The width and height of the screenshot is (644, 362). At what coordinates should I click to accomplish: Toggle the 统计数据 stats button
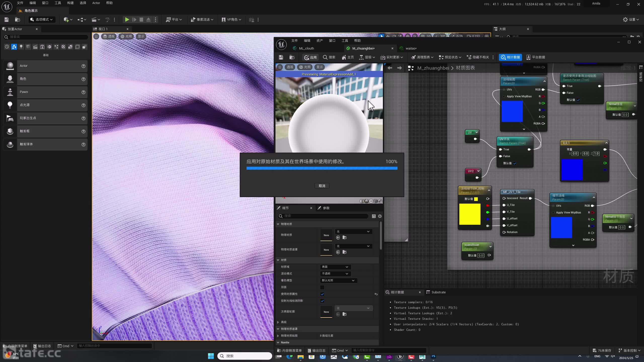click(x=510, y=57)
